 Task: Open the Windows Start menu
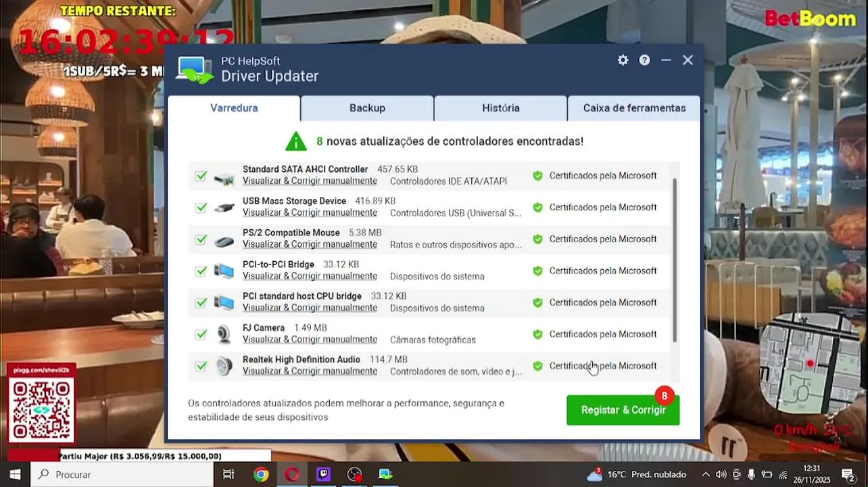pos(15,474)
